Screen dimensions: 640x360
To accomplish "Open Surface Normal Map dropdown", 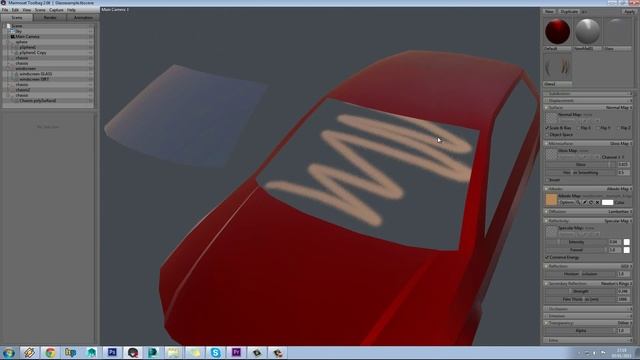I will (x=618, y=107).
